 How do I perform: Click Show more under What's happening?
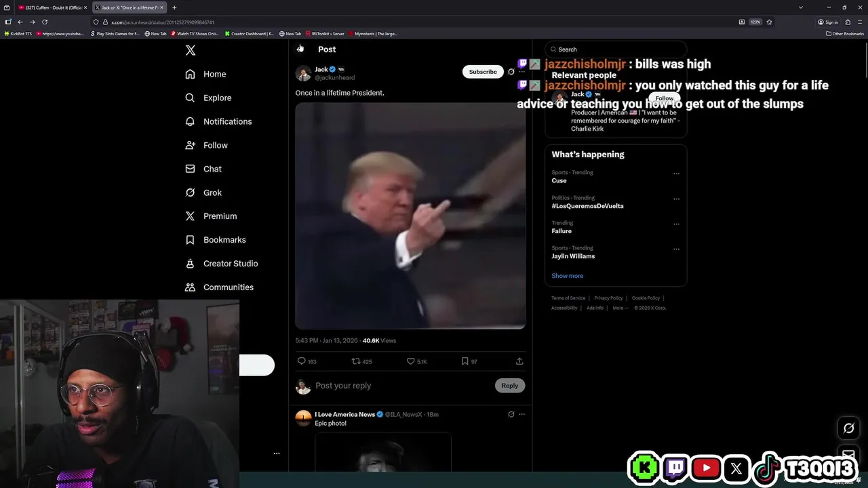tap(567, 276)
